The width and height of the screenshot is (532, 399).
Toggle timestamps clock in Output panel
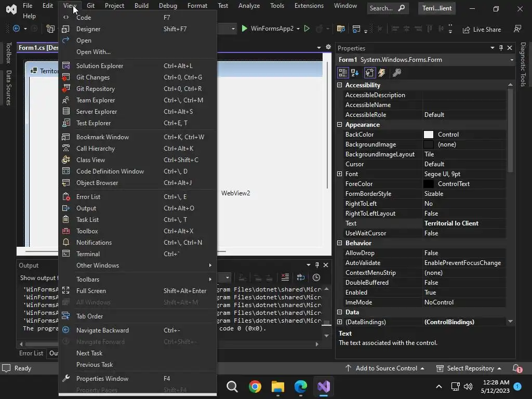[x=316, y=277]
